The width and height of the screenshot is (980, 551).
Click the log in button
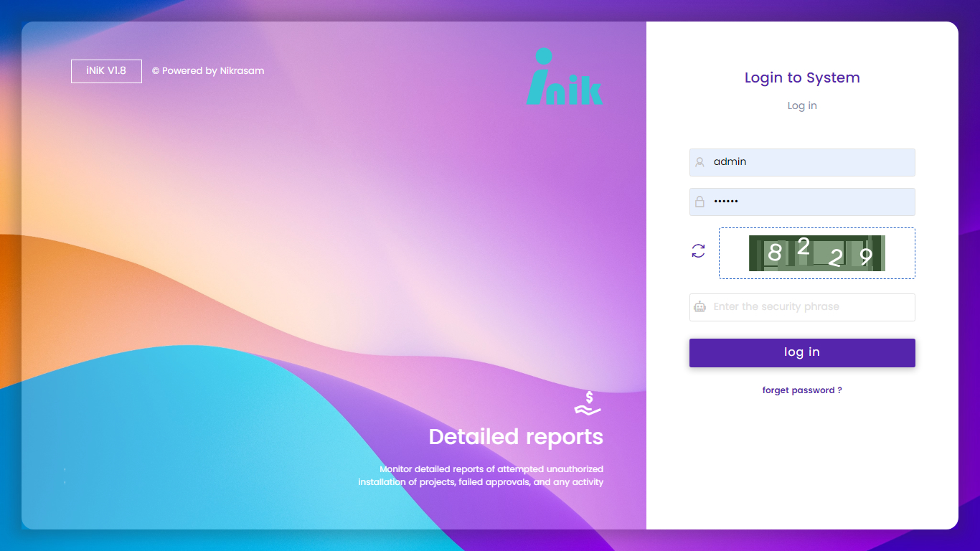[802, 352]
